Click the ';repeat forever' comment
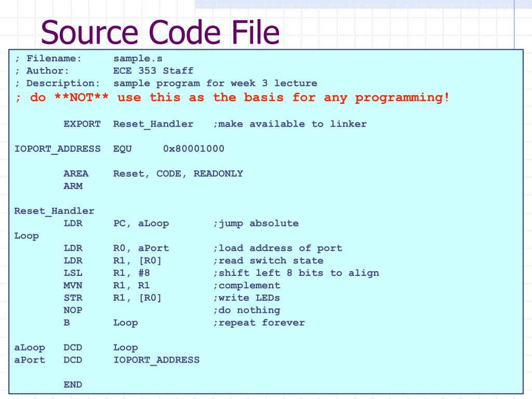Viewport: 532px width, 399px height. 259,323
